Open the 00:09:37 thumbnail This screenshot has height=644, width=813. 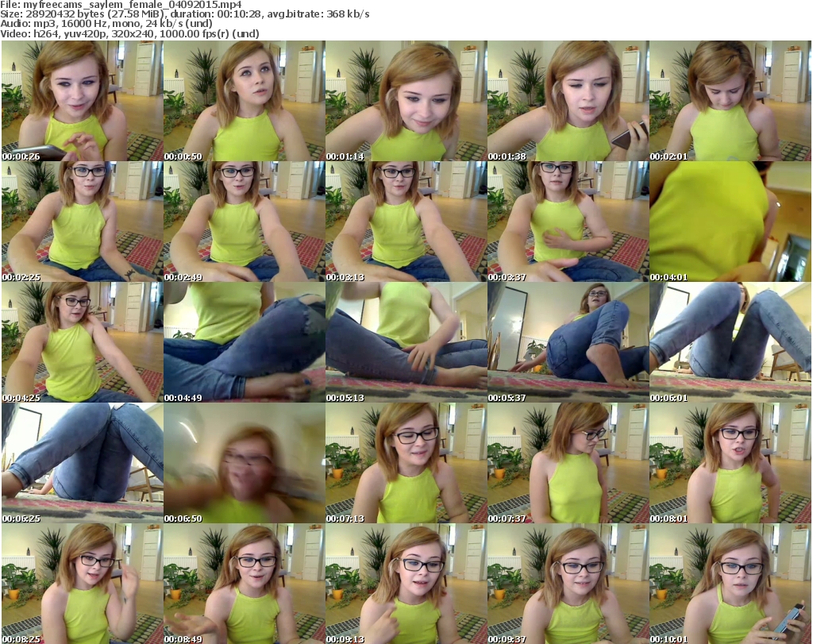[568, 584]
